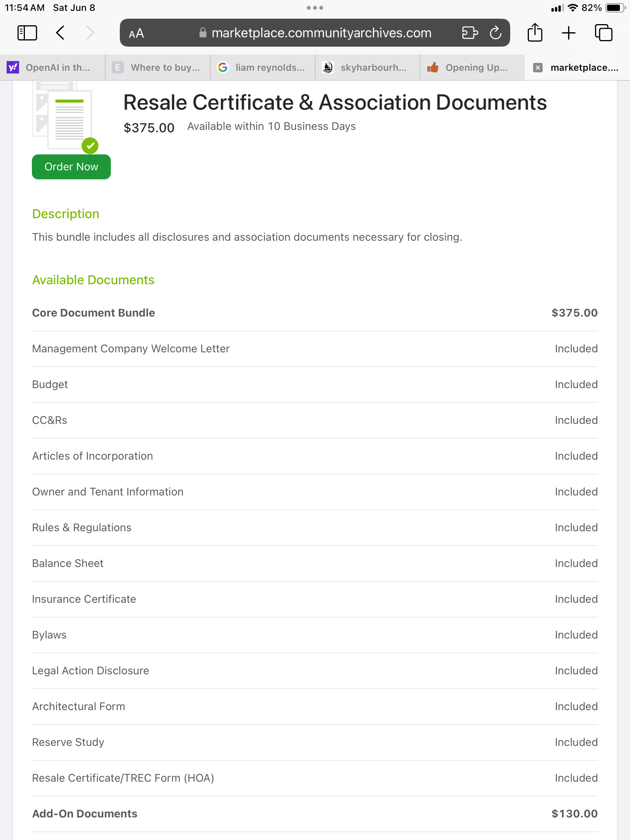This screenshot has height=840, width=630.
Task: Tap the address bar URL field
Action: point(321,33)
